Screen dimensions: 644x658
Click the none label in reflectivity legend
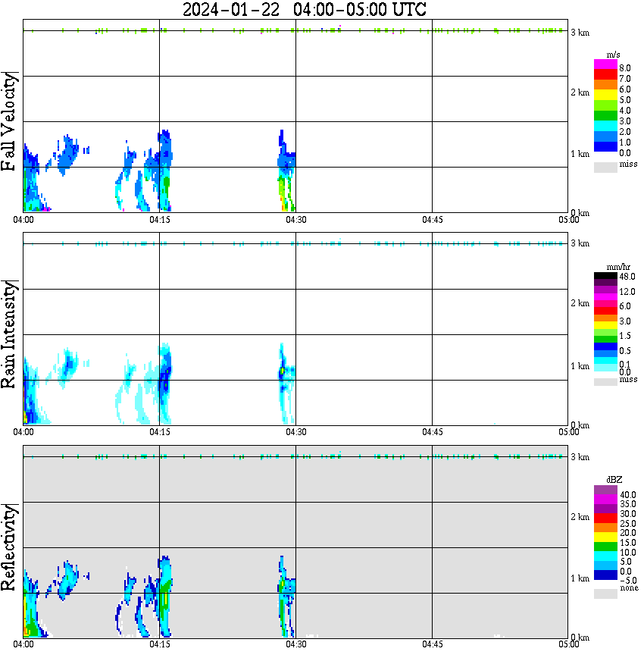(629, 588)
